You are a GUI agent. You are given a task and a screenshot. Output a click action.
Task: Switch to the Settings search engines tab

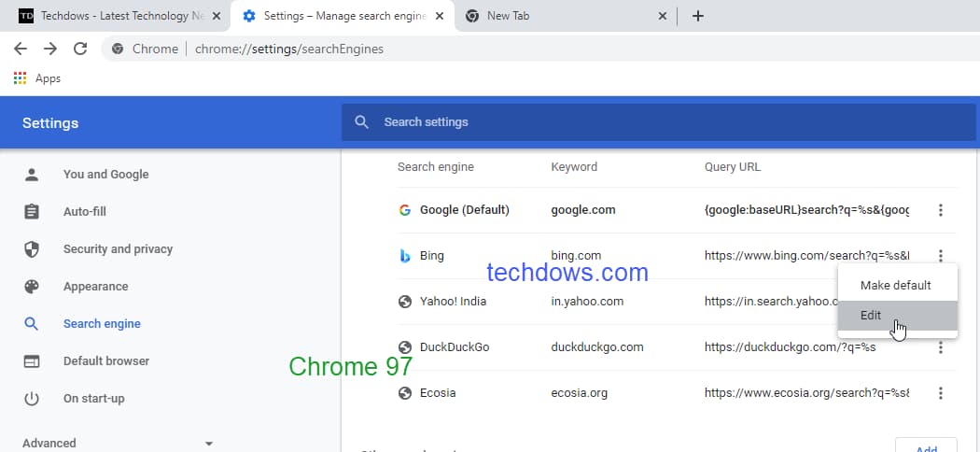342,16
